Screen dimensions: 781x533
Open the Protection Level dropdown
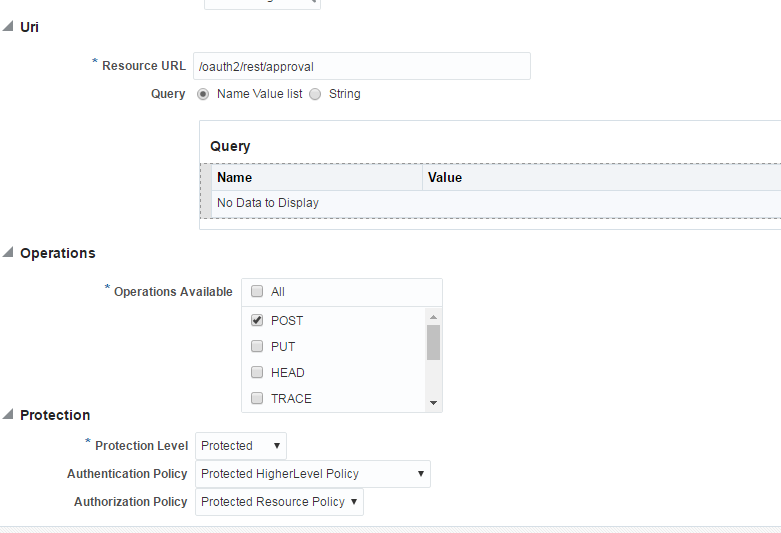pos(241,446)
